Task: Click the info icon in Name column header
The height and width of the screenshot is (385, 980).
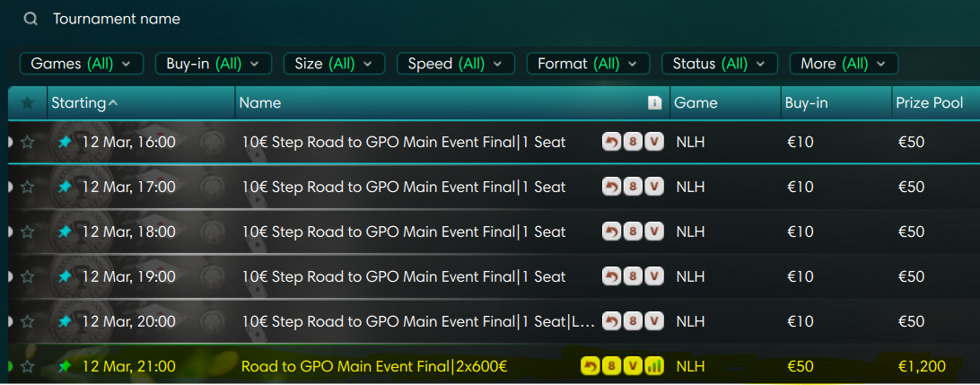Action: click(654, 103)
